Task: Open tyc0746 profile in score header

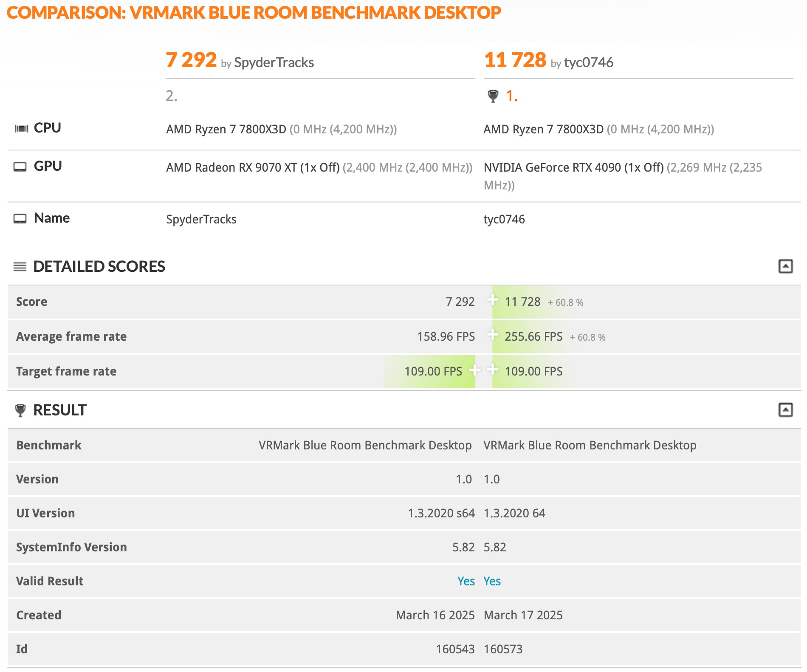Action: [x=589, y=62]
